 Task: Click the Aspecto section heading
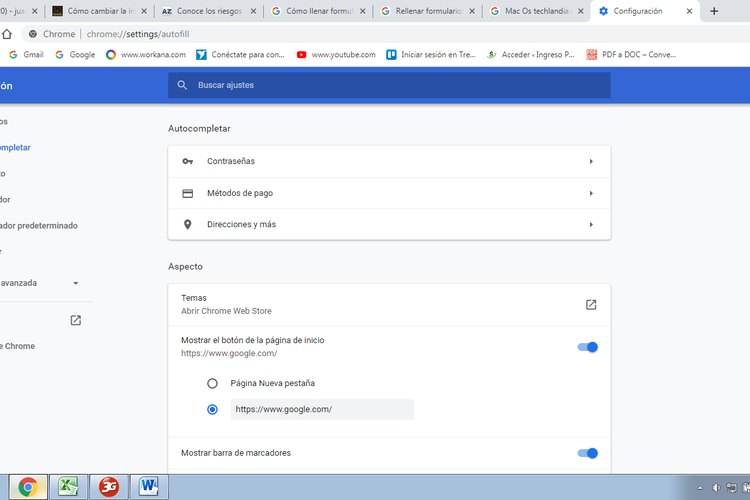coord(185,267)
